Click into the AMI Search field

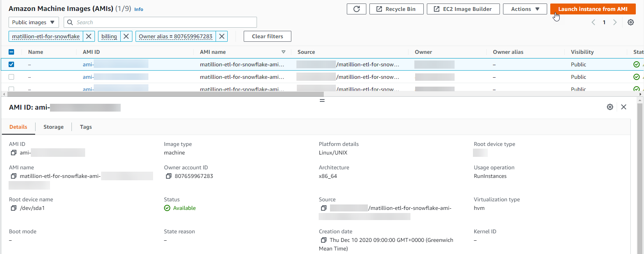(164, 22)
